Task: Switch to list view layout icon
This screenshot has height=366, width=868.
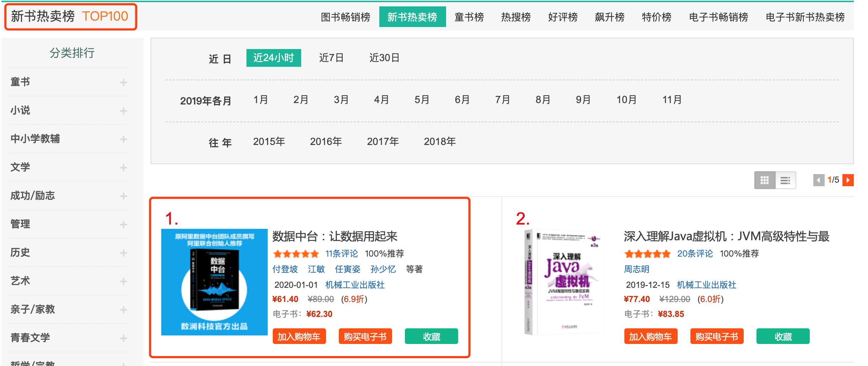Action: (785, 180)
